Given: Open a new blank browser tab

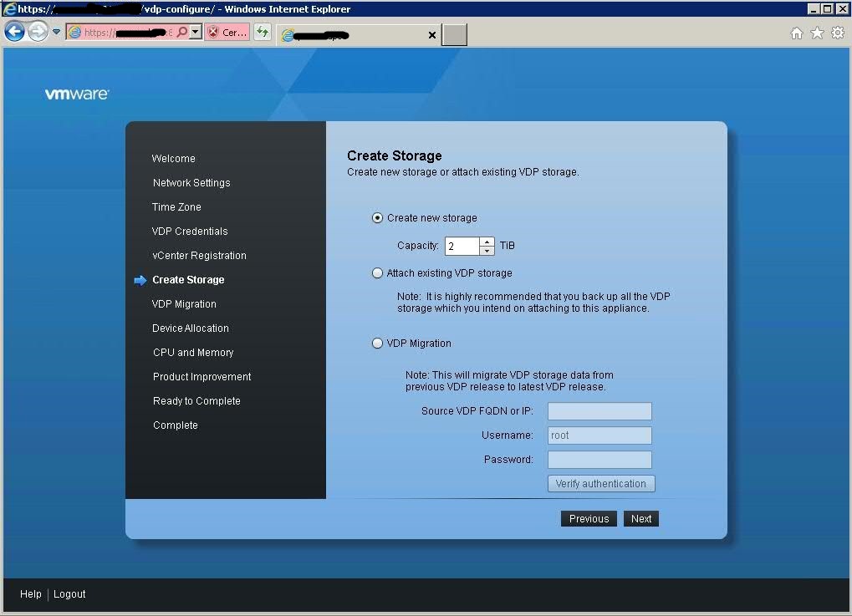Looking at the screenshot, I should [x=454, y=35].
